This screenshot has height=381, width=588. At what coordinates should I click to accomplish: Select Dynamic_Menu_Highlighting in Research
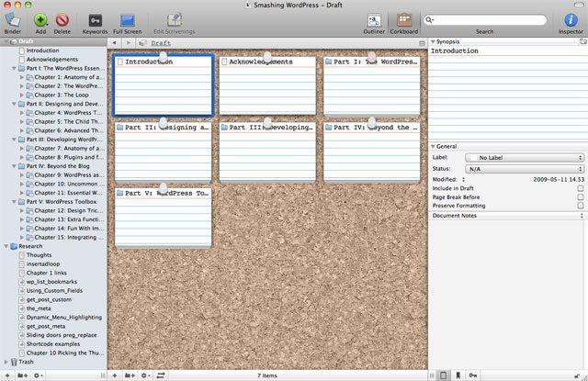(64, 318)
